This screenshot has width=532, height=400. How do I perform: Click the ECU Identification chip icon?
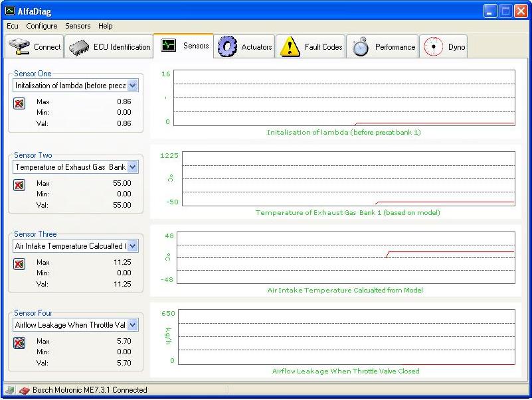pos(80,47)
